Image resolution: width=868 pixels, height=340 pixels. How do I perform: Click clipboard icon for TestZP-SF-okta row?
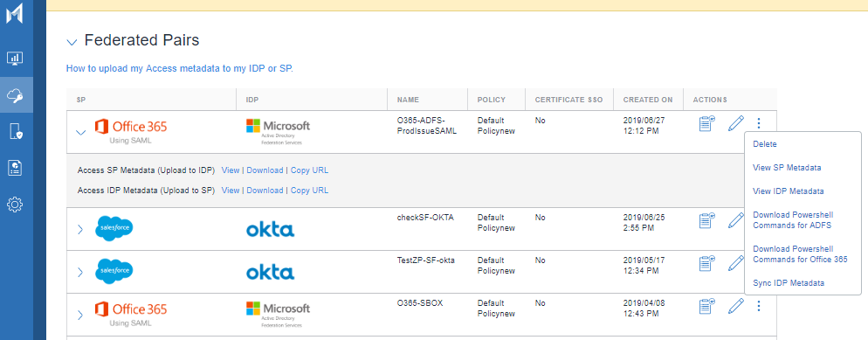coord(706,263)
